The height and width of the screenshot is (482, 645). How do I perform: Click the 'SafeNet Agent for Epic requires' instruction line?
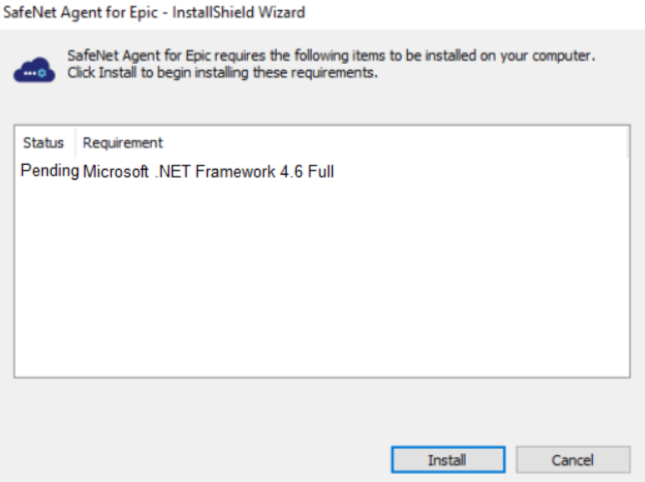click(x=331, y=55)
